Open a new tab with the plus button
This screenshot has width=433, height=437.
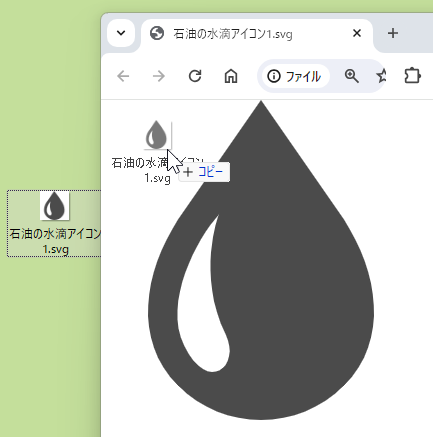pyautogui.click(x=393, y=33)
